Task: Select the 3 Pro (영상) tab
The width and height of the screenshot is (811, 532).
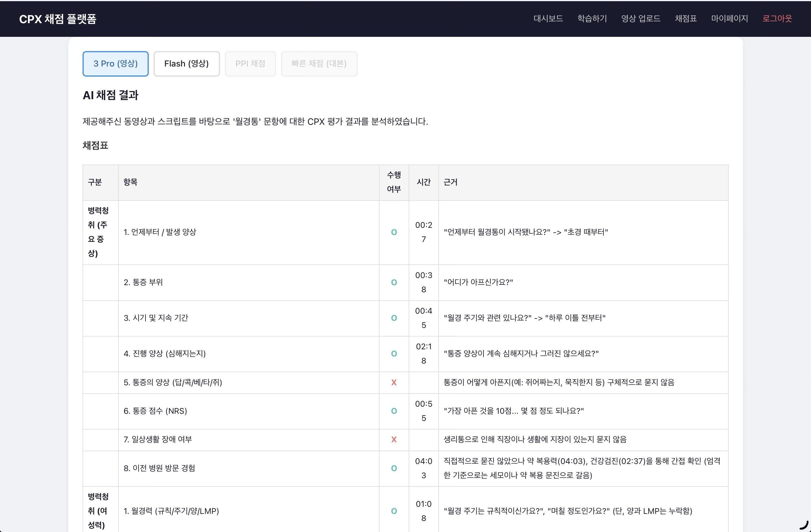Action: [116, 64]
